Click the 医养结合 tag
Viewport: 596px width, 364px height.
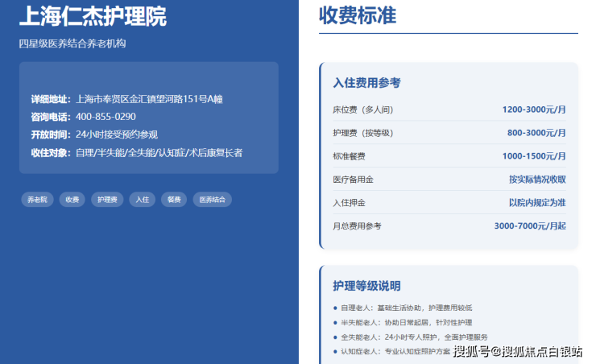pos(213,200)
